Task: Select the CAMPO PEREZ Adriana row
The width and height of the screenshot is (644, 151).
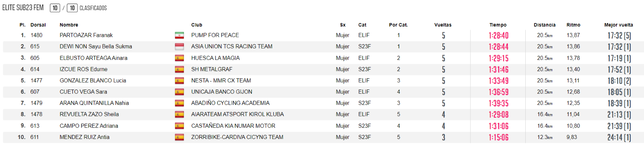Action: 323,126
